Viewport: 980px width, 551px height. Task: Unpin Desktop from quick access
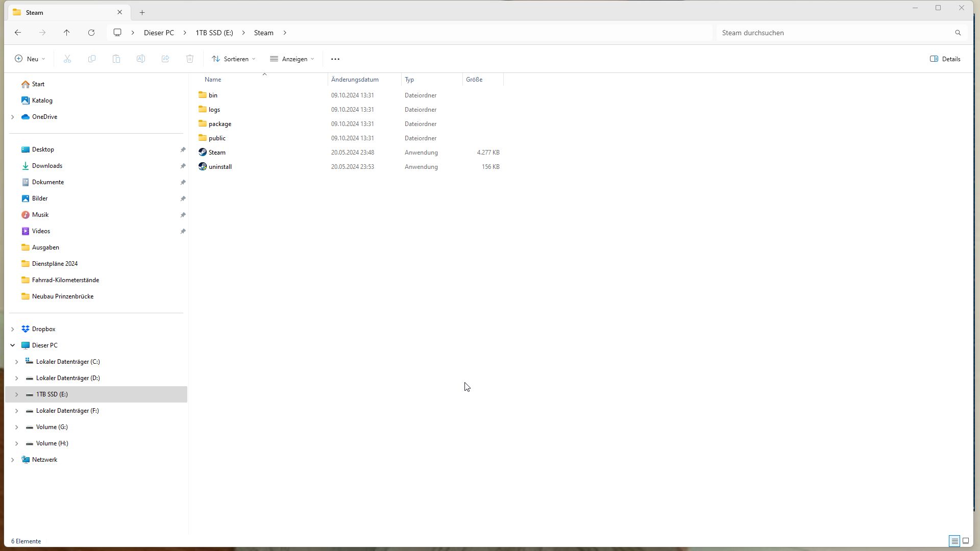click(x=183, y=149)
